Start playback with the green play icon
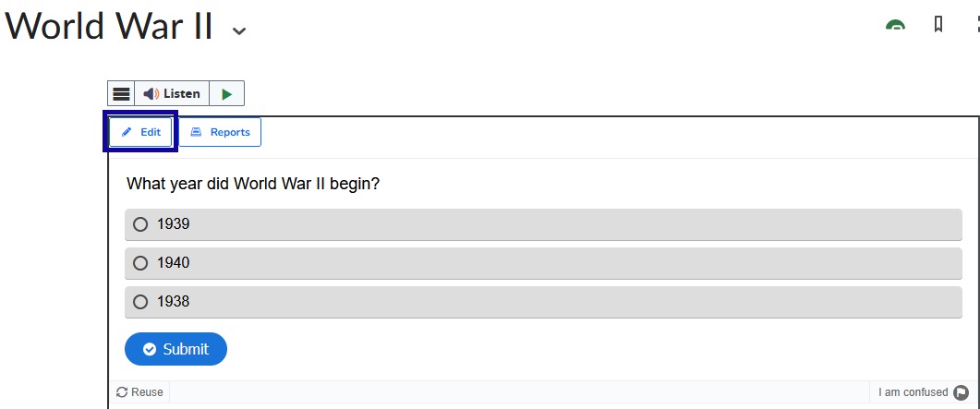Viewport: 980px width, 409px height. [227, 93]
